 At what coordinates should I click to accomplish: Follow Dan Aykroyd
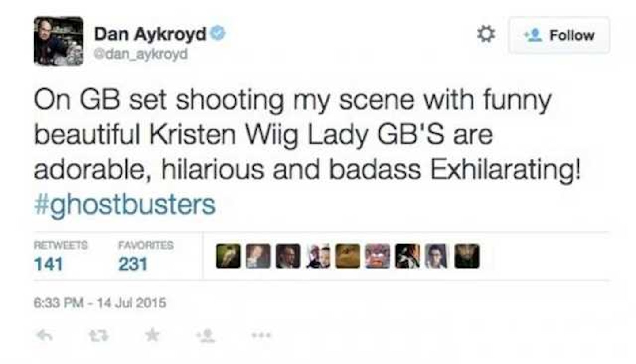pyautogui.click(x=559, y=35)
